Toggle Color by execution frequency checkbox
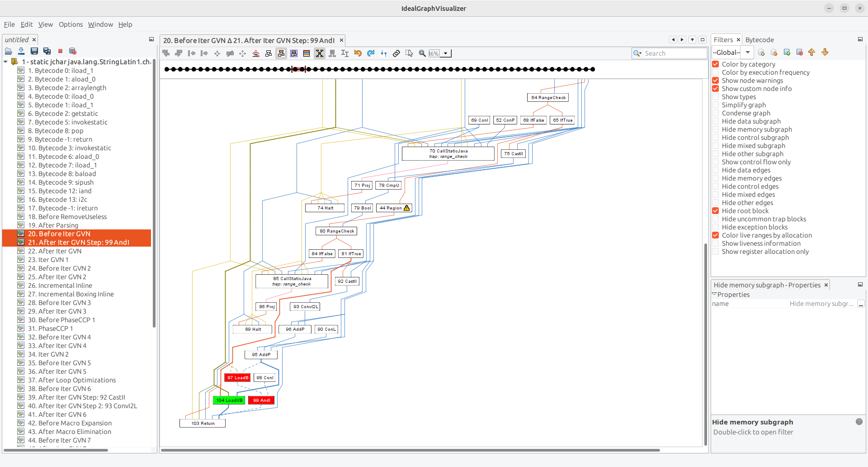868x467 pixels. [x=716, y=72]
